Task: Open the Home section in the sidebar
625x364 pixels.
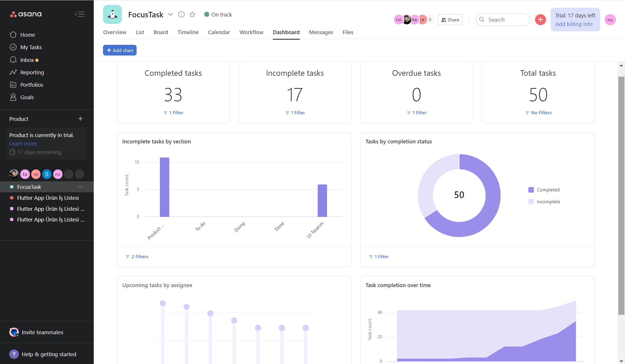Action: (27, 34)
